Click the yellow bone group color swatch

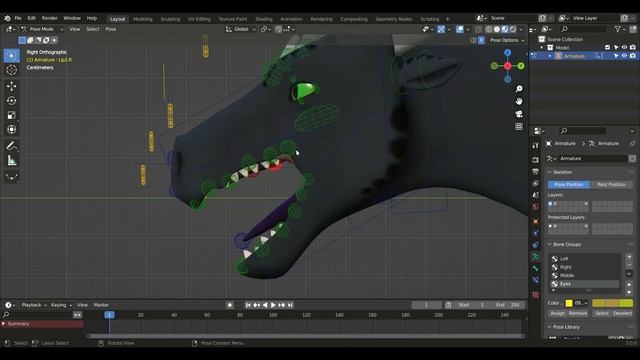569,303
